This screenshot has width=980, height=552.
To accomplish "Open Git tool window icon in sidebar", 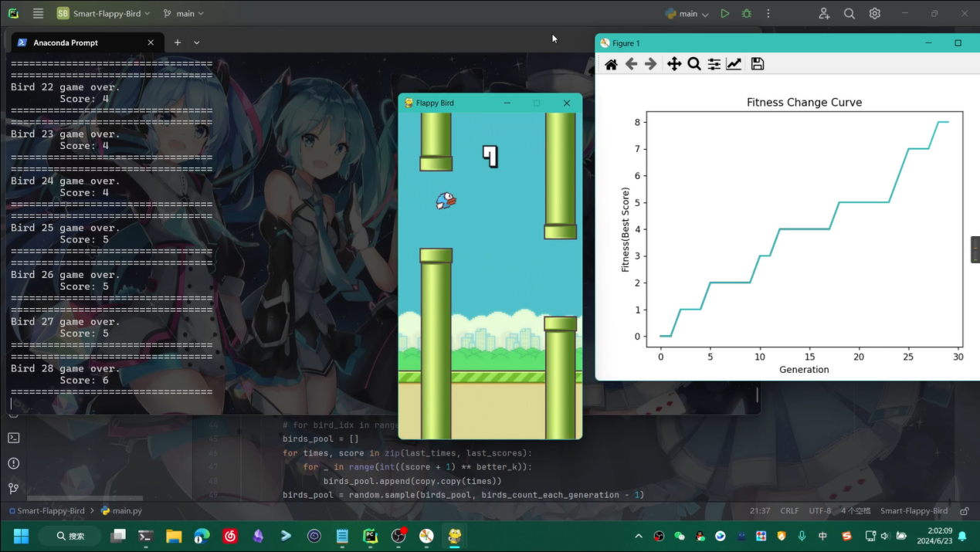I will [13, 488].
